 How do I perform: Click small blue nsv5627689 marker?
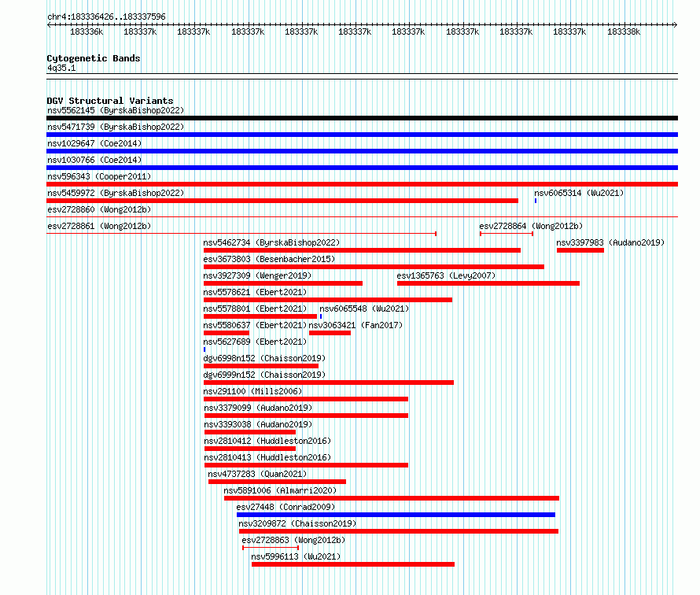pos(204,349)
